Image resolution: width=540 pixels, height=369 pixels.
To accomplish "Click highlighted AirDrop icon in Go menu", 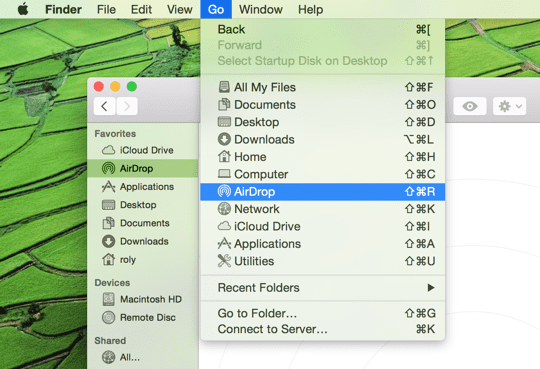I will point(224,191).
